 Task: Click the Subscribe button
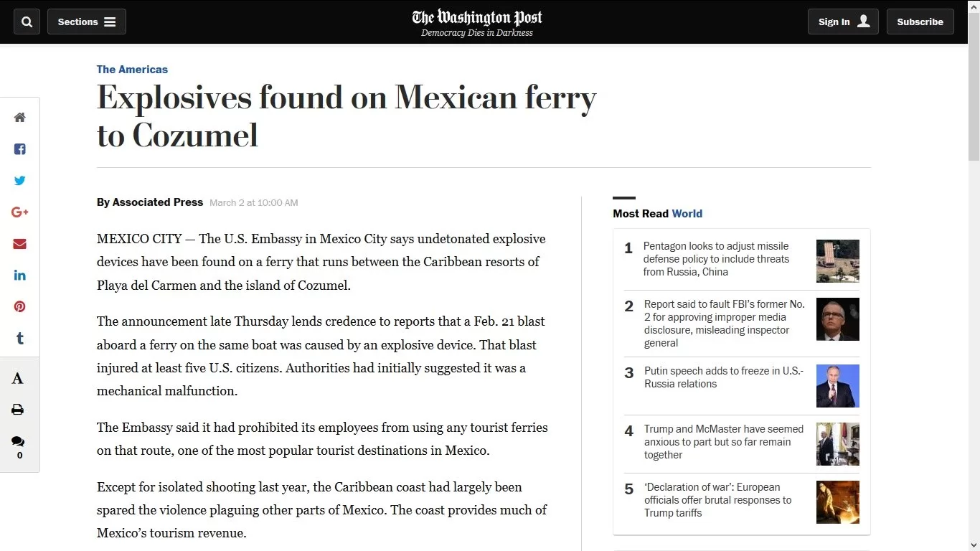point(920,22)
